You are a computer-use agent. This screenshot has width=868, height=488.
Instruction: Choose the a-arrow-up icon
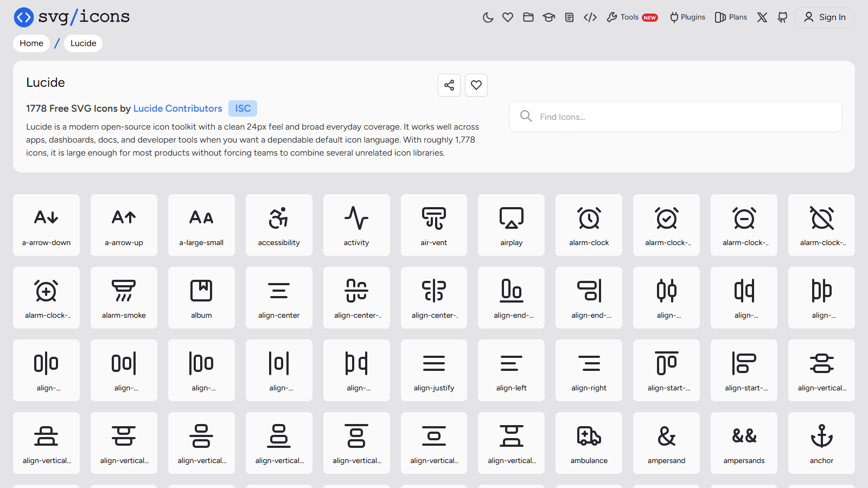(x=124, y=225)
